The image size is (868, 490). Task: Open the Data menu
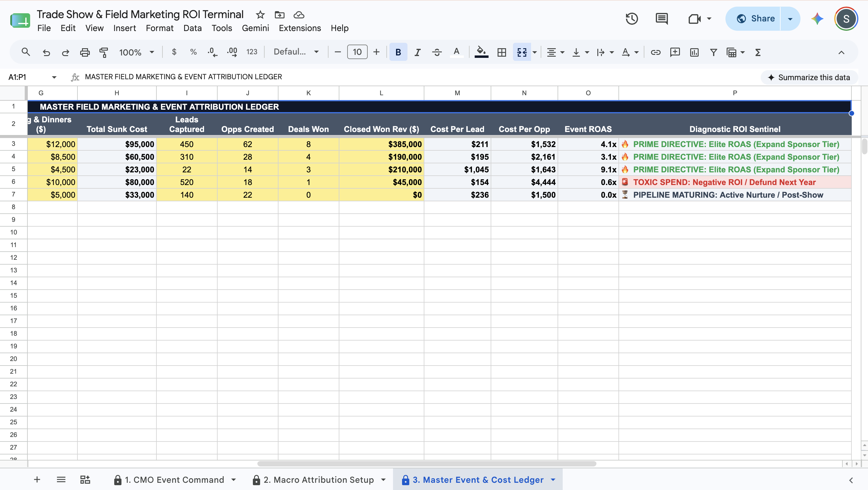[x=192, y=28]
